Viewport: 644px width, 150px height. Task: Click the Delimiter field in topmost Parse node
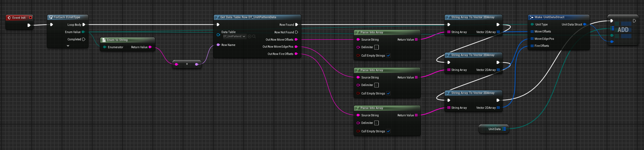[x=377, y=47]
